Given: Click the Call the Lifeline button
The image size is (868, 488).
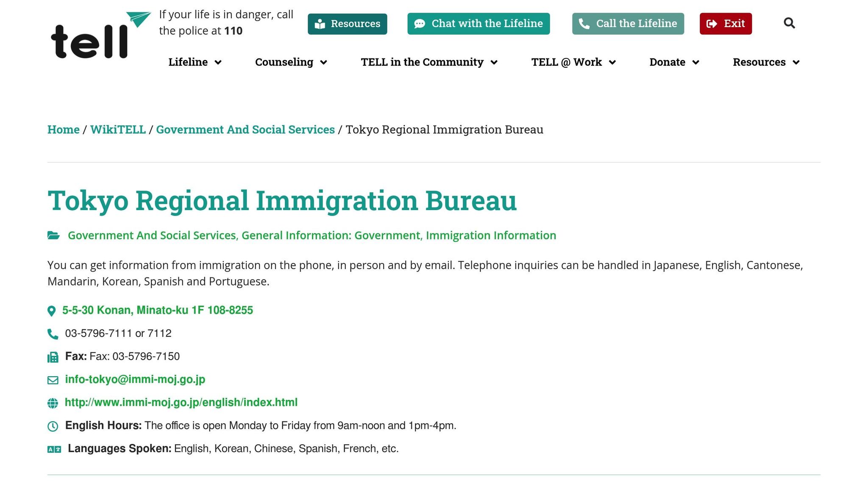Looking at the screenshot, I should pyautogui.click(x=628, y=24).
